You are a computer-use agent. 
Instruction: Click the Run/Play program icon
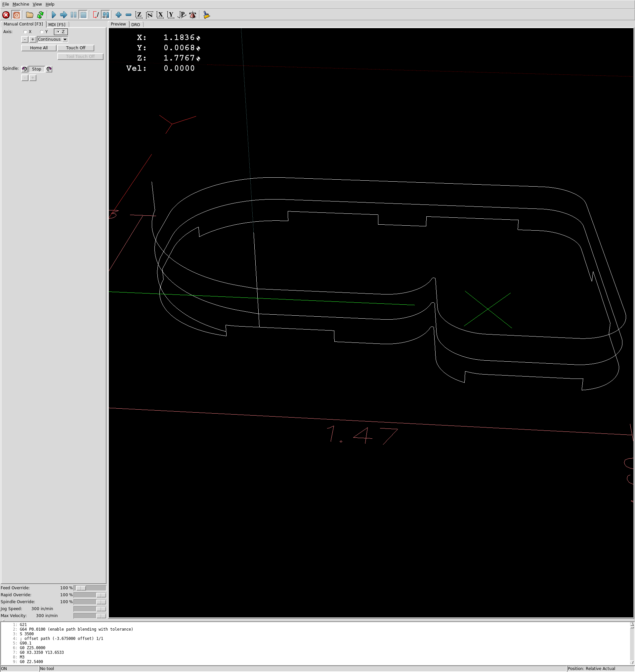(53, 14)
